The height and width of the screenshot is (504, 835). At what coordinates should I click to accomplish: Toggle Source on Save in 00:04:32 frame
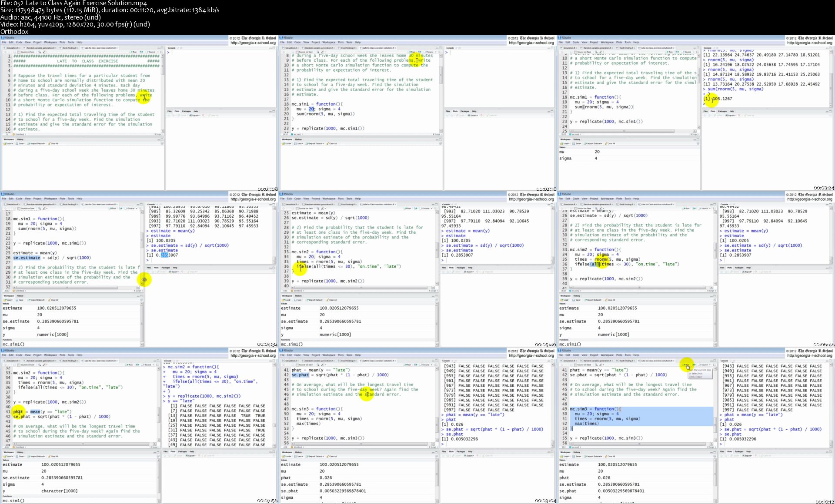tap(19, 208)
